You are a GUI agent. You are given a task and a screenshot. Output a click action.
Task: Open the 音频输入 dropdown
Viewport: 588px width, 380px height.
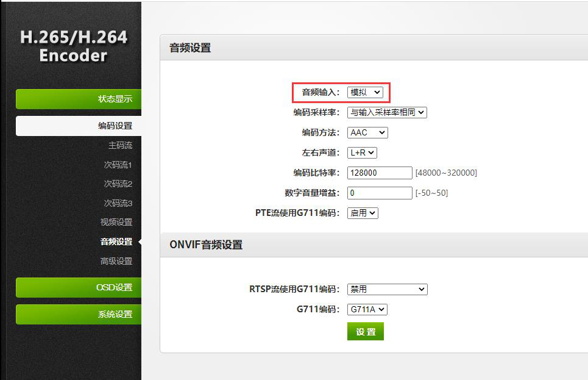tap(365, 92)
